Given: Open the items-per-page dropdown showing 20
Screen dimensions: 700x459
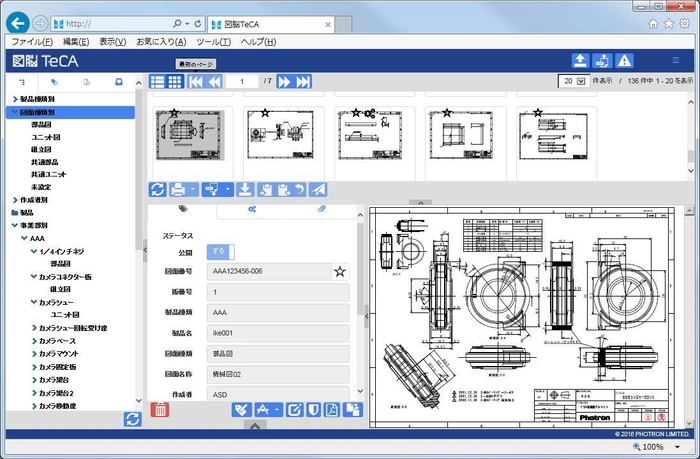Looking at the screenshot, I should (573, 80).
